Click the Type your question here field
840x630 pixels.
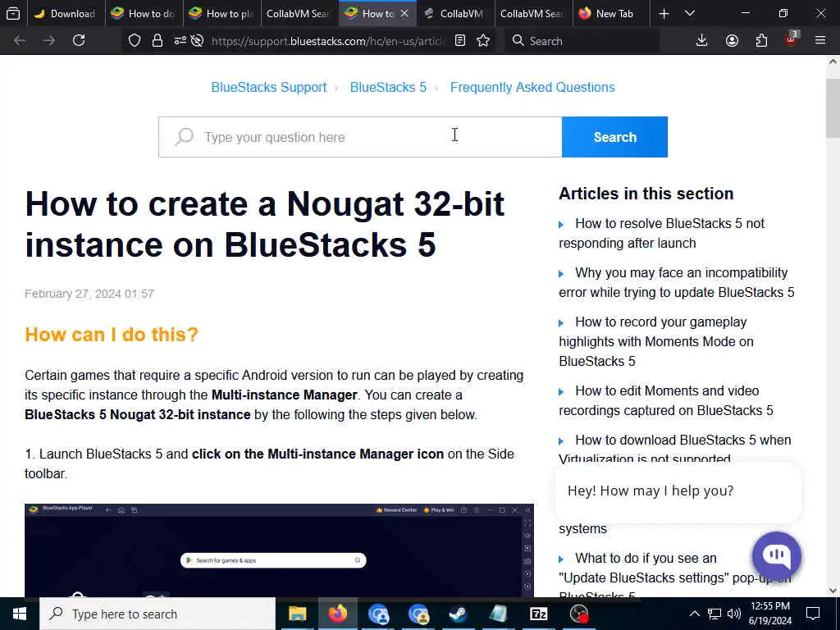pos(360,137)
